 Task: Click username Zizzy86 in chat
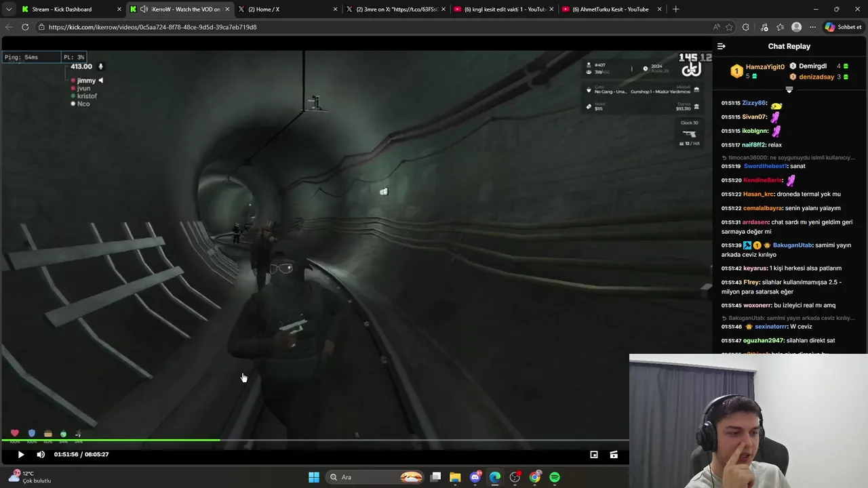(753, 103)
